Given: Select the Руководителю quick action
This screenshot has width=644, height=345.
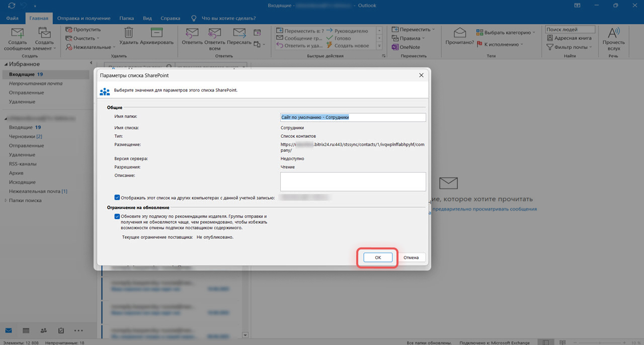Looking at the screenshot, I should (347, 30).
